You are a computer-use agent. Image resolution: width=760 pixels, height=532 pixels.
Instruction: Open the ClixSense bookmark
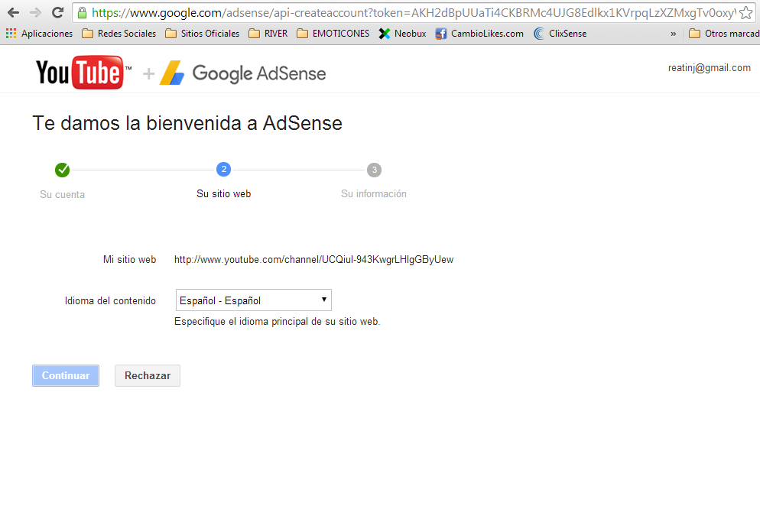tap(560, 34)
